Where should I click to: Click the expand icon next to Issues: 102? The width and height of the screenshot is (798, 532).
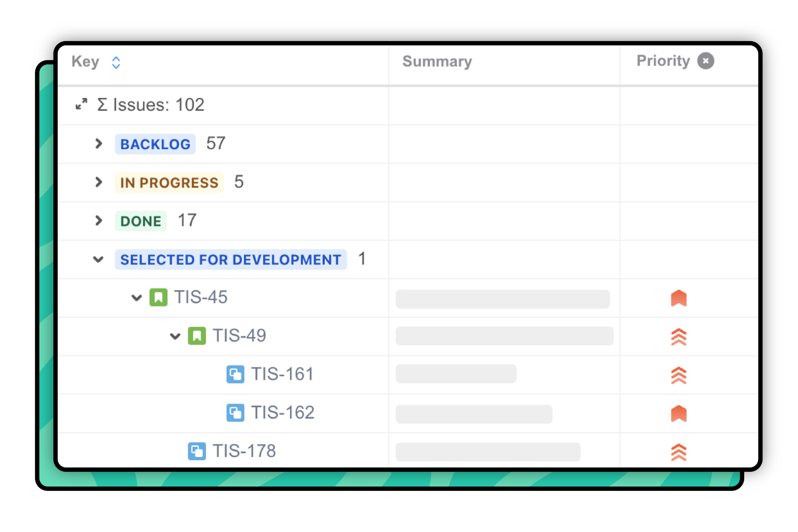(x=83, y=104)
